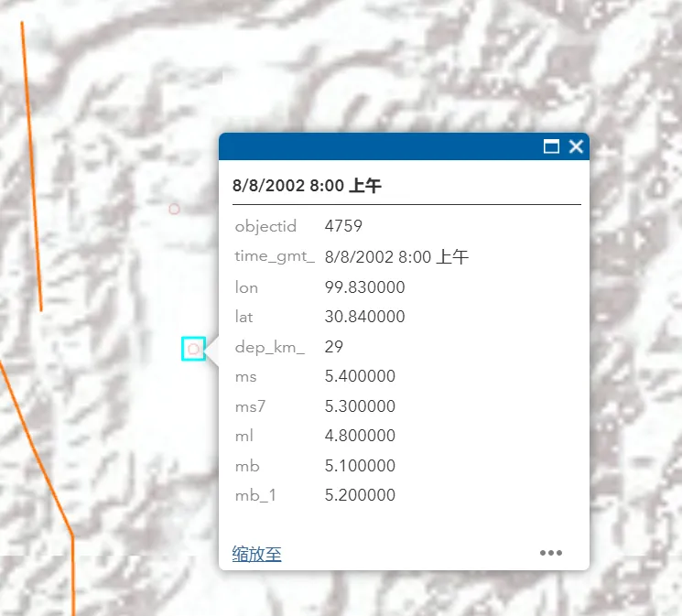Select the objectid value 4759
The height and width of the screenshot is (616, 682).
click(x=343, y=226)
